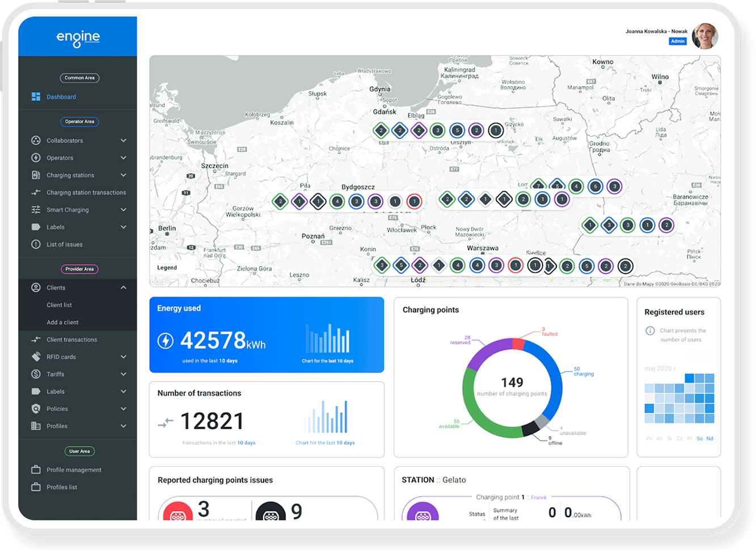Click the Legend label on map
The width and height of the screenshot is (756, 550).
pos(167,268)
